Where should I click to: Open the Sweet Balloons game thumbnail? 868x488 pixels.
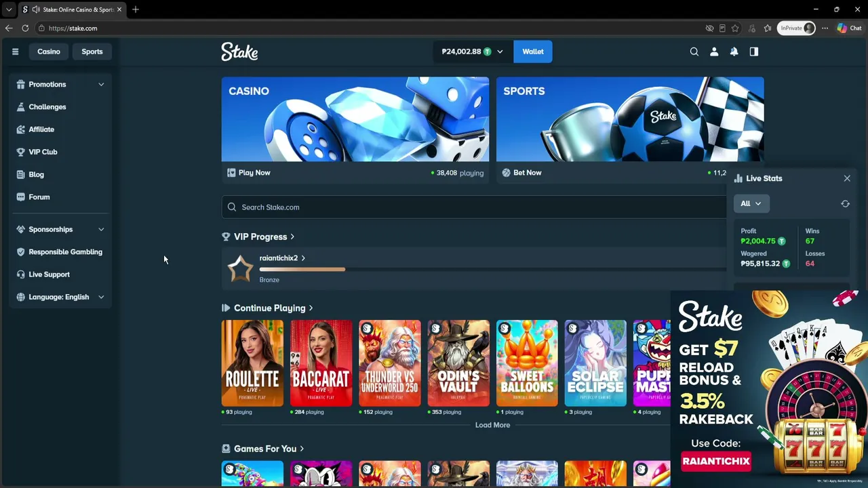[527, 363]
